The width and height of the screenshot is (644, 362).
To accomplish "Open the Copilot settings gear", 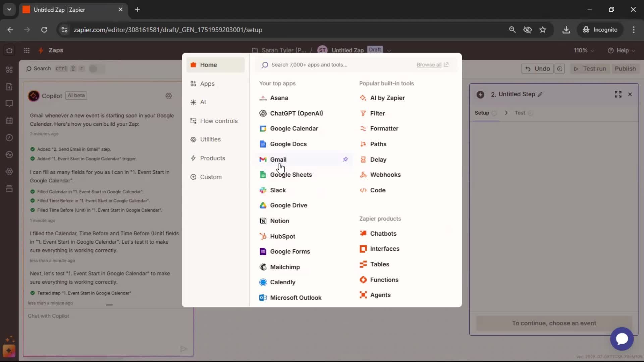I will (x=169, y=96).
